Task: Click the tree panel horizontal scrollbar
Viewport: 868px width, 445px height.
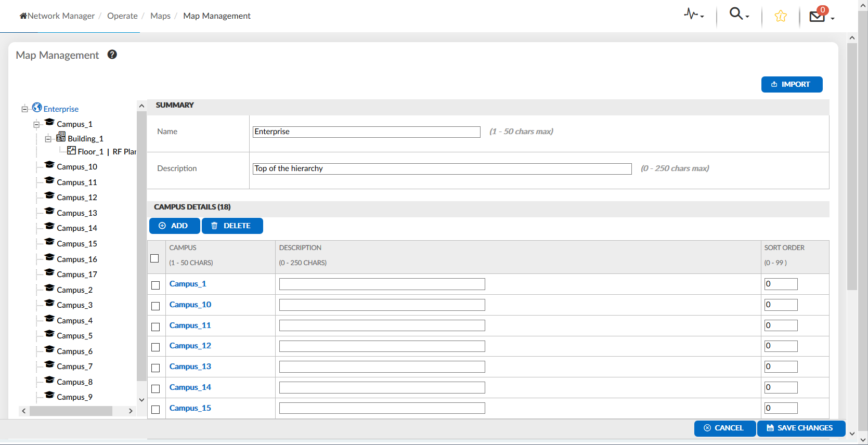Action: click(x=71, y=411)
